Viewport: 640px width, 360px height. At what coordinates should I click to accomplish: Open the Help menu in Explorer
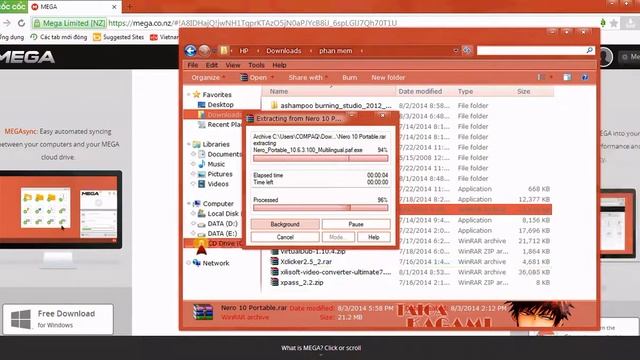point(279,65)
